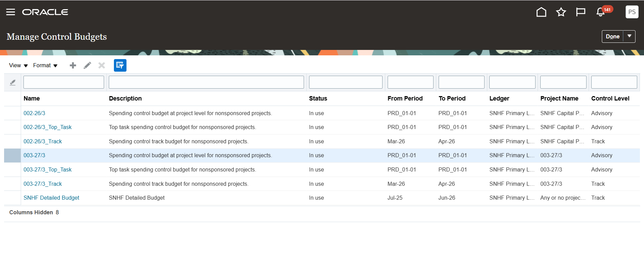Click the Jul-25 From Period cell

click(395, 198)
